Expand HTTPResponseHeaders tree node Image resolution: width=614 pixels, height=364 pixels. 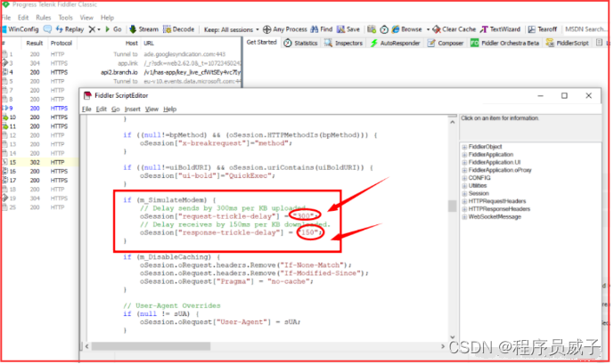464,209
